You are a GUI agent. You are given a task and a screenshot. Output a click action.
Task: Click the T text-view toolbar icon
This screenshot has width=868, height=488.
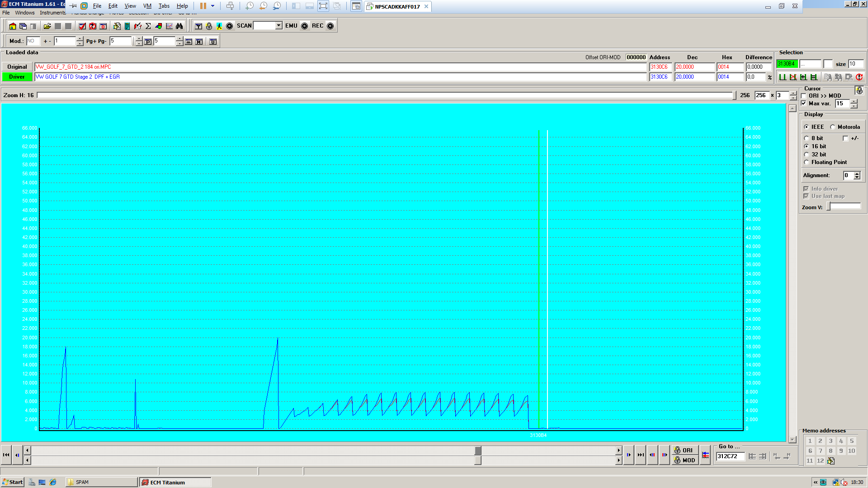pyautogui.click(x=198, y=26)
